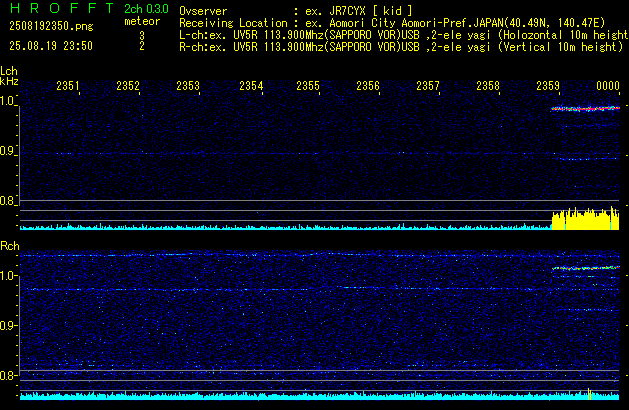Image resolution: width=629 pixels, height=410 pixels.
Task: Click the meteor label
Action: pos(142,21)
